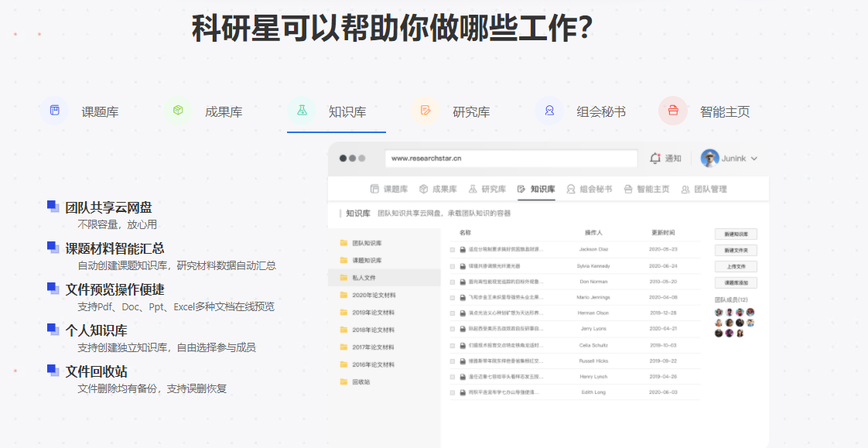Click the 组会秘书 feature icon
The width and height of the screenshot is (868, 448).
(549, 111)
